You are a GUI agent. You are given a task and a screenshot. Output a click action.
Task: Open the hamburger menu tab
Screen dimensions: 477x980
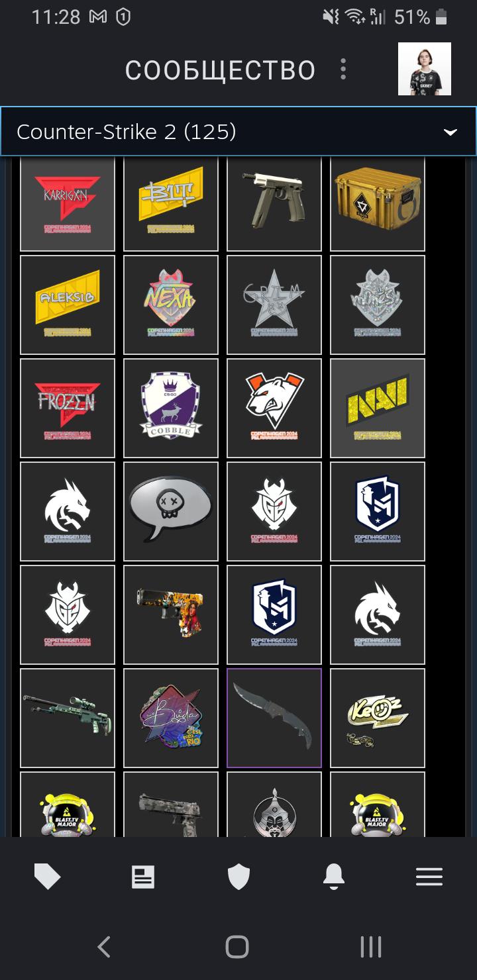(x=429, y=877)
